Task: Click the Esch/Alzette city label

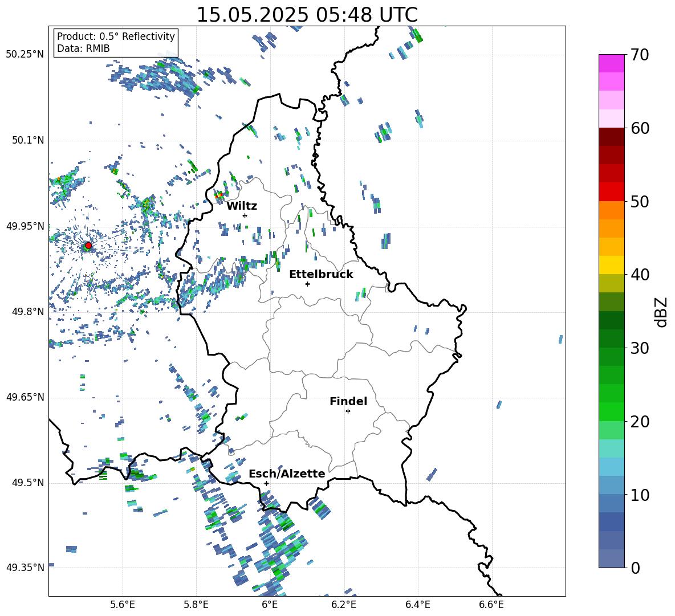Action: [x=287, y=474]
